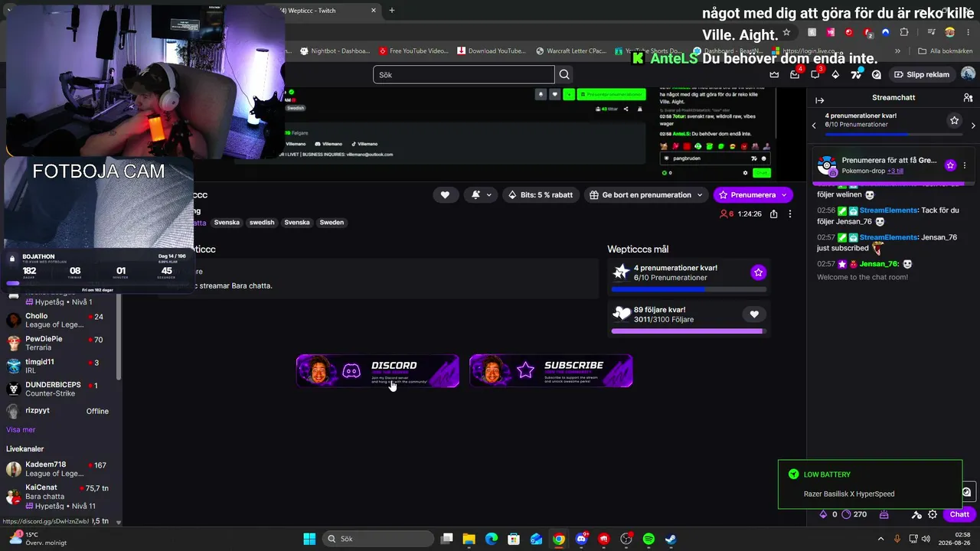Collapse the stream chat panel
This screenshot has width=980, height=551.
(819, 100)
